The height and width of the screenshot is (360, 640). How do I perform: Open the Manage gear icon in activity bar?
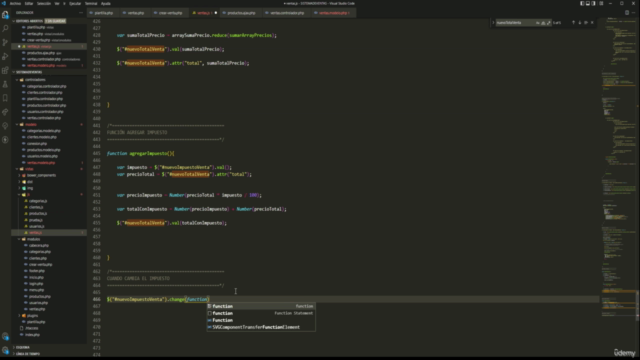coord(5,350)
